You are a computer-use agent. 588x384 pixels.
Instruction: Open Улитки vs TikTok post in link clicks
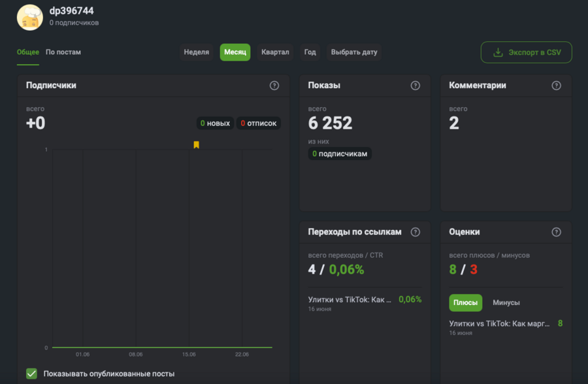point(350,300)
